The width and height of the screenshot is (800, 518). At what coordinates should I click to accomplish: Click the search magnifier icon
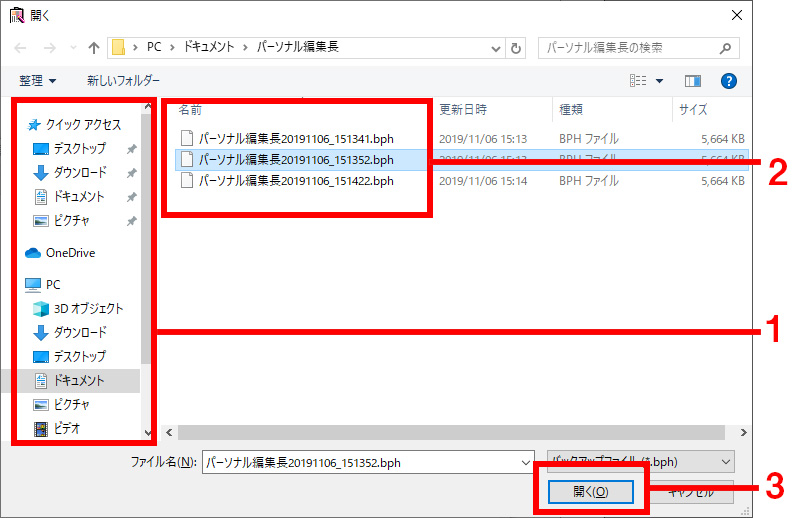(726, 48)
